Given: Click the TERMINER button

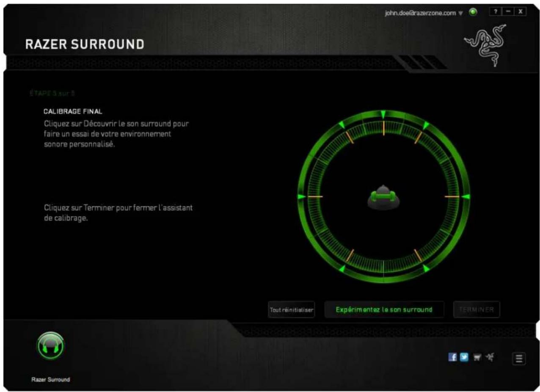Looking at the screenshot, I should tap(476, 309).
